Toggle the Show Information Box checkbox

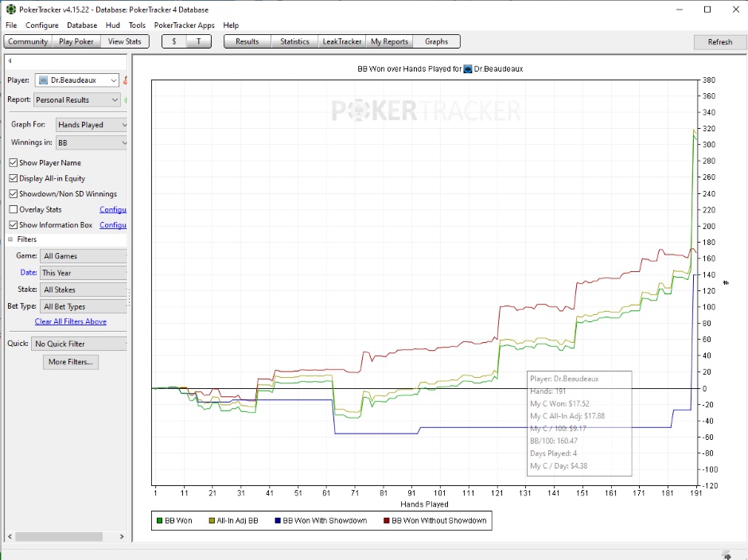(x=14, y=224)
